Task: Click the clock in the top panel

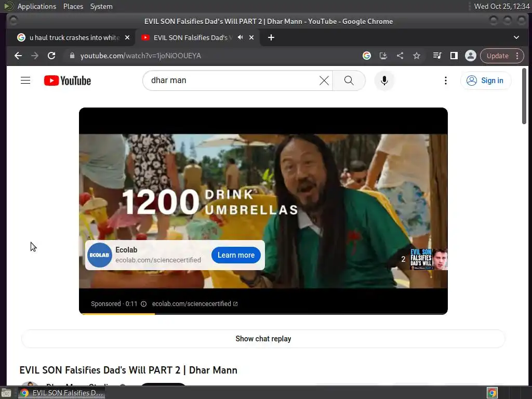Action: (x=501, y=6)
